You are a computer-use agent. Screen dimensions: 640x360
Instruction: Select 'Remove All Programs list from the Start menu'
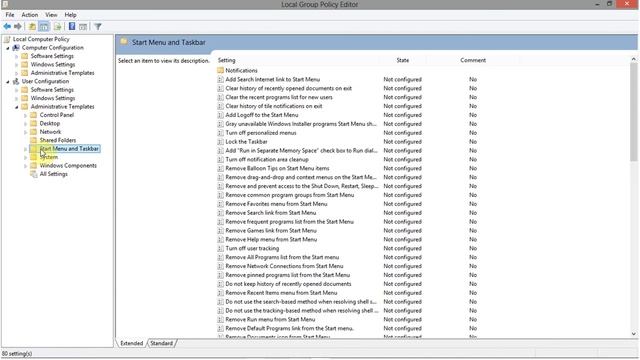tap(282, 257)
